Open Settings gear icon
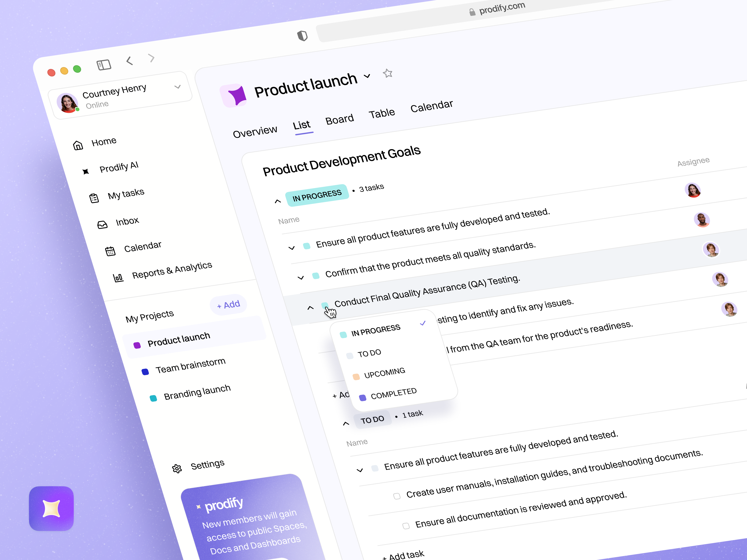This screenshot has height=560, width=747. click(x=177, y=469)
